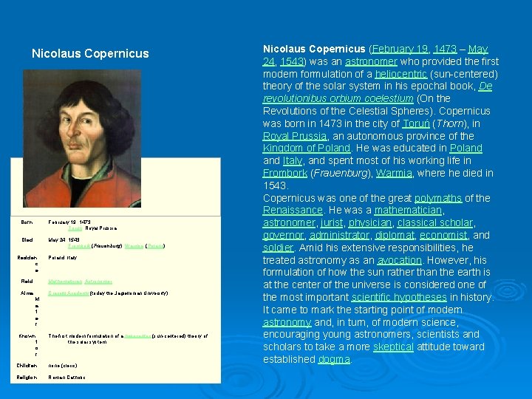Open the 'diplomat' link
Image resolution: width=532 pixels, height=399 pixels.
[x=395, y=235]
